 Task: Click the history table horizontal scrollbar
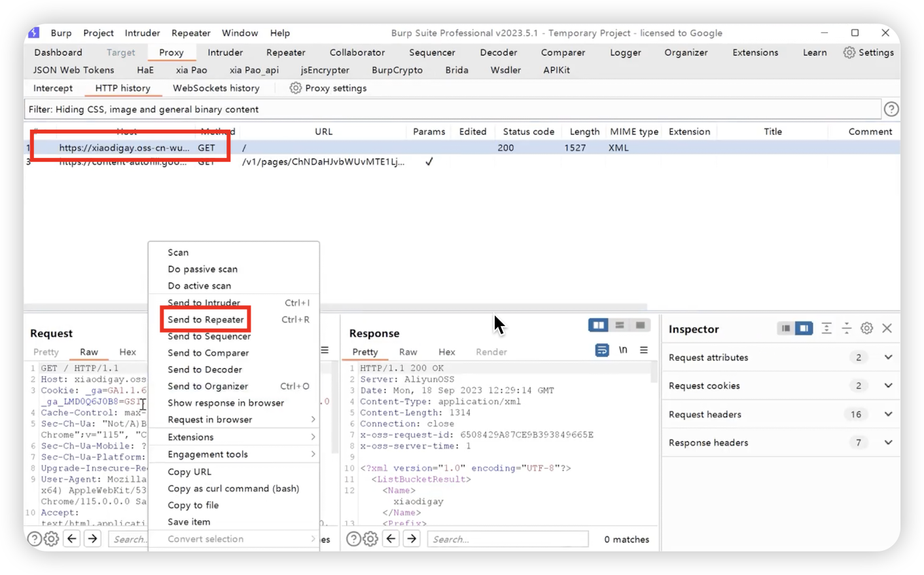point(335,306)
